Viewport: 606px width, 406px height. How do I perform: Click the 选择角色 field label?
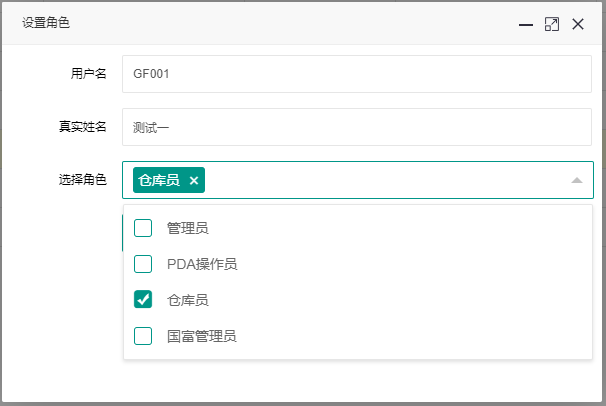(x=83, y=180)
